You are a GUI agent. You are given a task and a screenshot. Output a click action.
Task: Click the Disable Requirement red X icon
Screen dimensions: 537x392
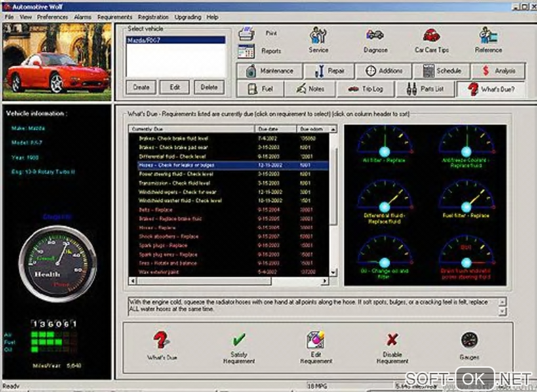[392, 339]
